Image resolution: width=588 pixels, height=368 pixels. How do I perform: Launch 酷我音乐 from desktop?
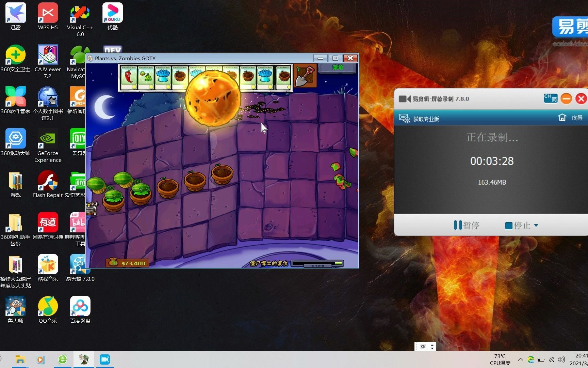pos(48,268)
